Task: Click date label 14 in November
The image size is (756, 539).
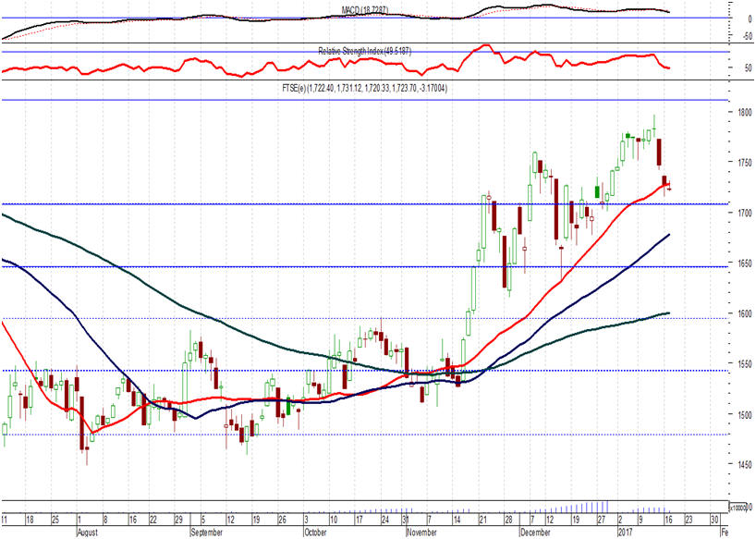Action: click(x=457, y=521)
